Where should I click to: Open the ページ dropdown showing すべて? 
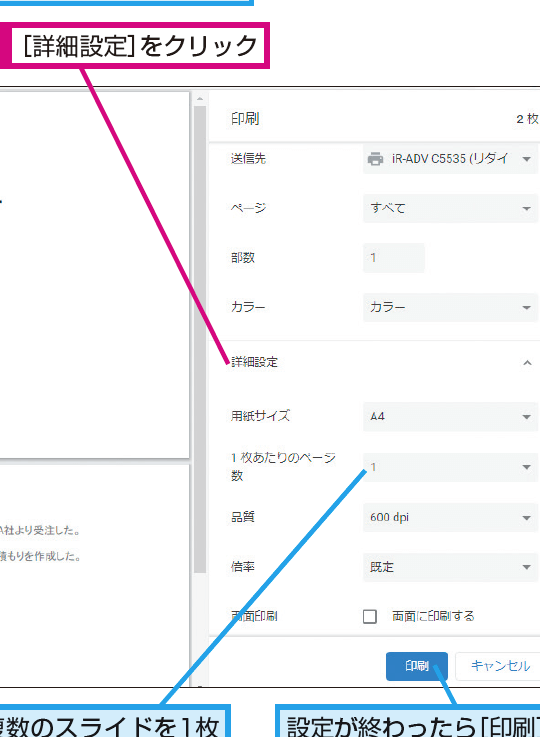[x=450, y=208]
